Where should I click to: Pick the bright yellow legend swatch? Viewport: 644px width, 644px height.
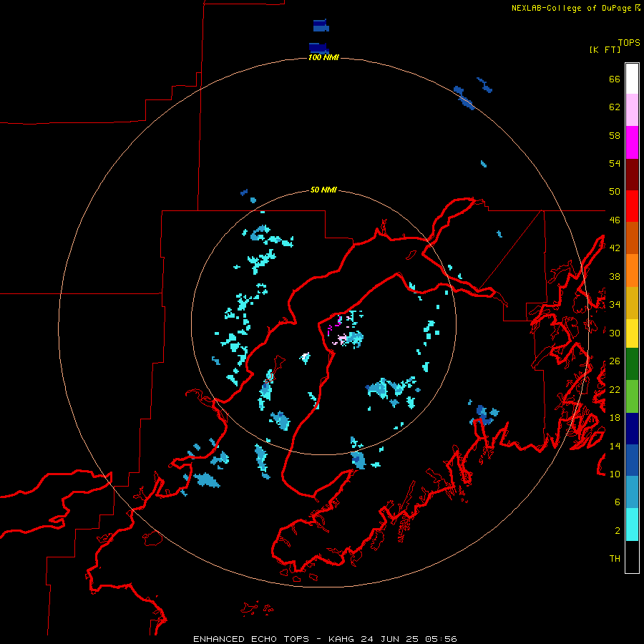point(632,333)
